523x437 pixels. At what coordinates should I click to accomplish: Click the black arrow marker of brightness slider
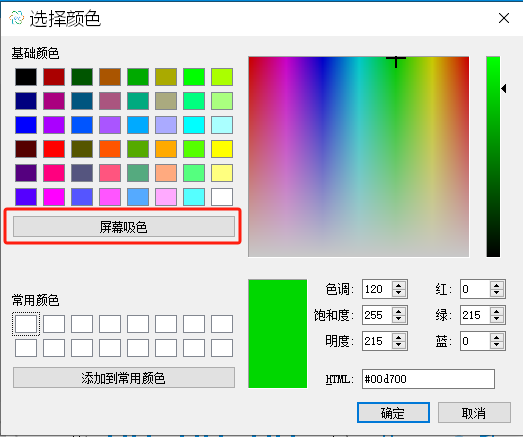point(504,88)
